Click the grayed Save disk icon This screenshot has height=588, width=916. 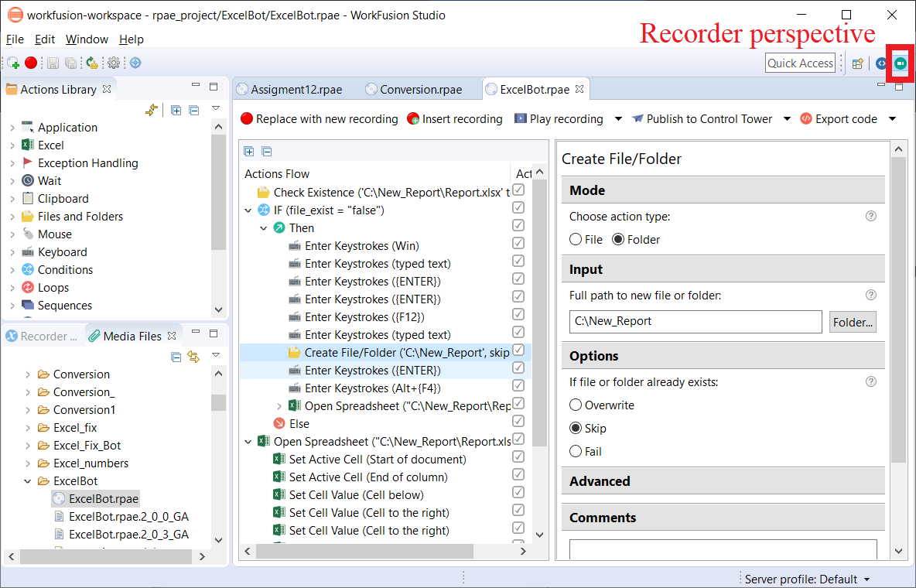(53, 63)
